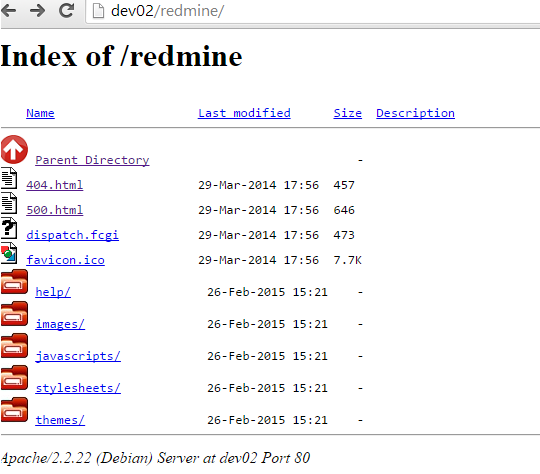Click the question-mark icon beside dispatch.fcgi
This screenshot has width=540, height=474.
(x=9, y=228)
